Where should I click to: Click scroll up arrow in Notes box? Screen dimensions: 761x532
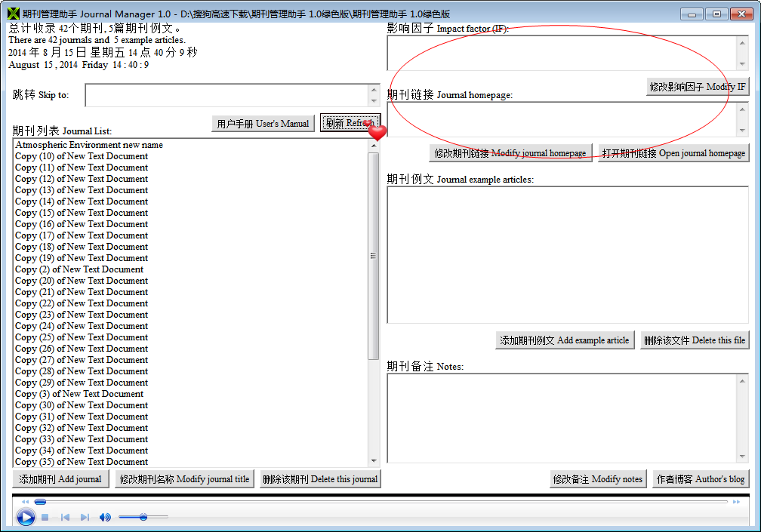pyautogui.click(x=742, y=381)
